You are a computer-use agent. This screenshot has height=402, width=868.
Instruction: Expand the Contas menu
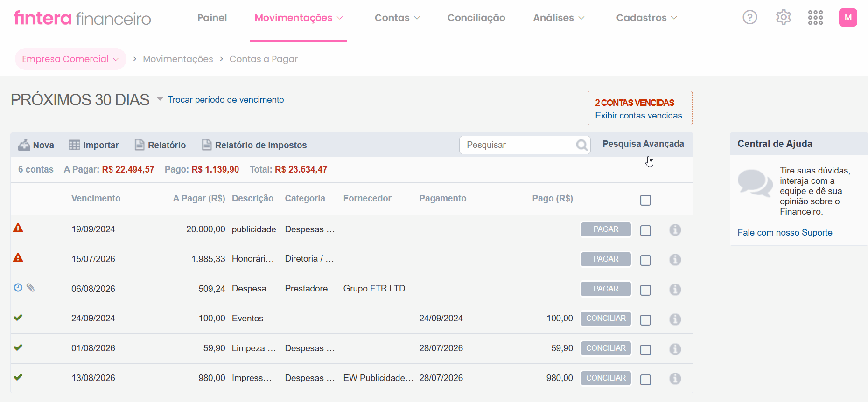point(397,18)
